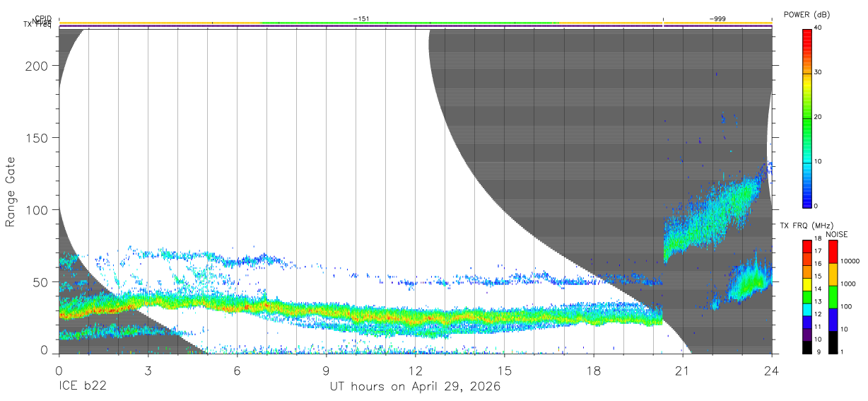Screen dimensions: 868x401
Task: Click the 20 label on POWER colorbar
Action: 818,117
